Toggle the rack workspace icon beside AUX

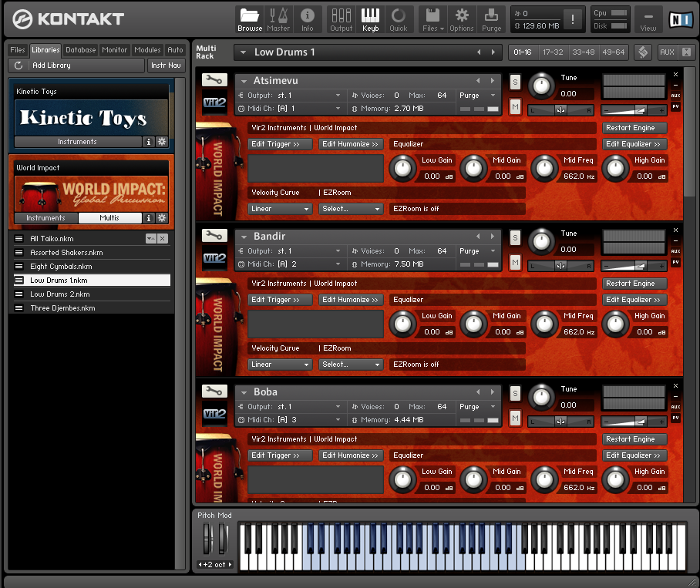click(643, 52)
